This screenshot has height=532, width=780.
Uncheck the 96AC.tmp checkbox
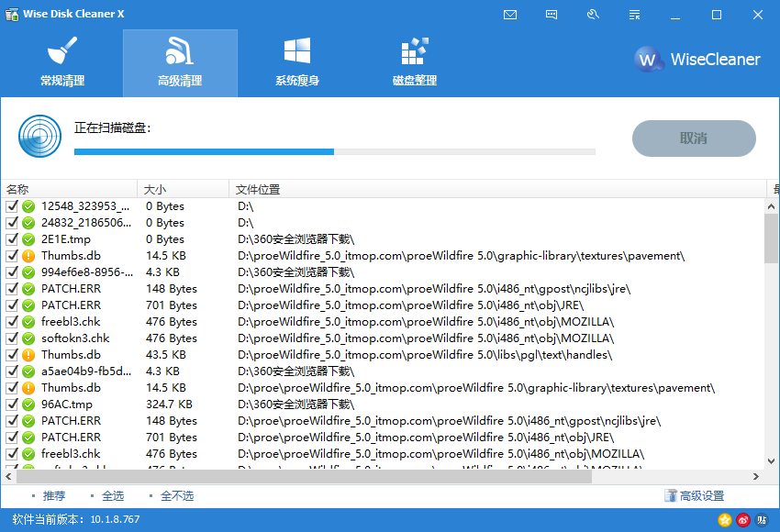(x=12, y=405)
